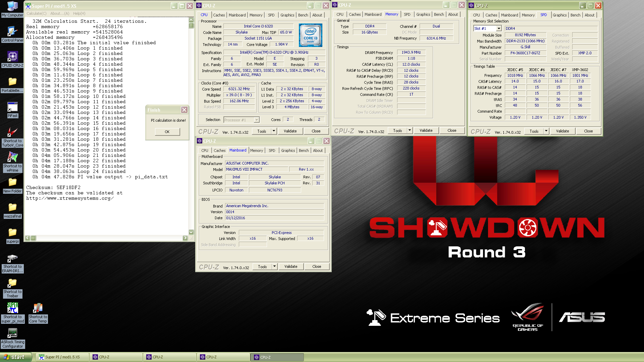Activate the first CPU-Z taskbar button
Viewport: 644px width, 362px height.
click(116, 357)
